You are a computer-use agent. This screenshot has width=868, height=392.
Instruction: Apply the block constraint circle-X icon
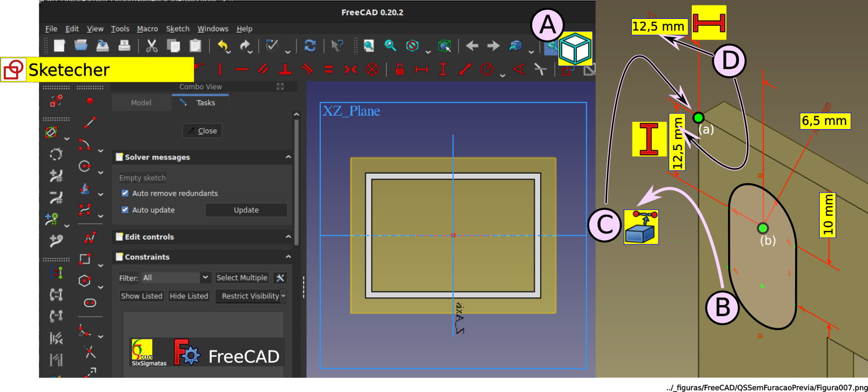[x=372, y=69]
